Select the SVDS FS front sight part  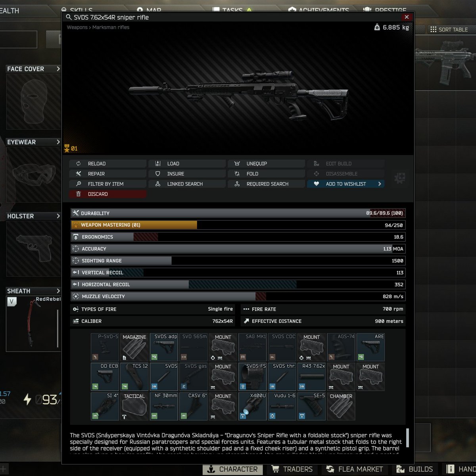tap(253, 377)
